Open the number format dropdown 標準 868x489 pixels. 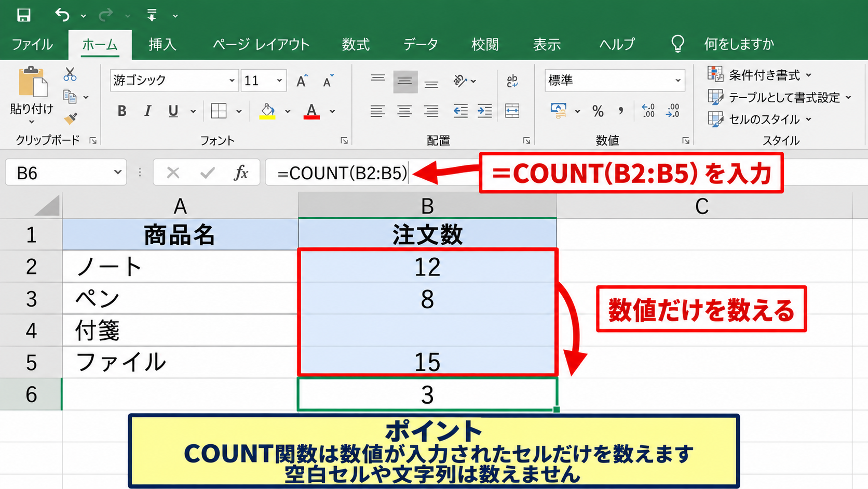(x=677, y=81)
